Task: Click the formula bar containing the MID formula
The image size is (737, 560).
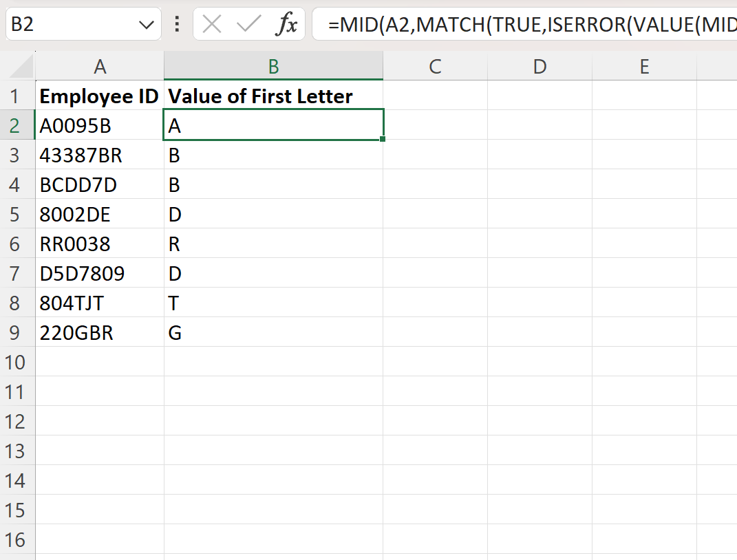Action: [x=524, y=24]
